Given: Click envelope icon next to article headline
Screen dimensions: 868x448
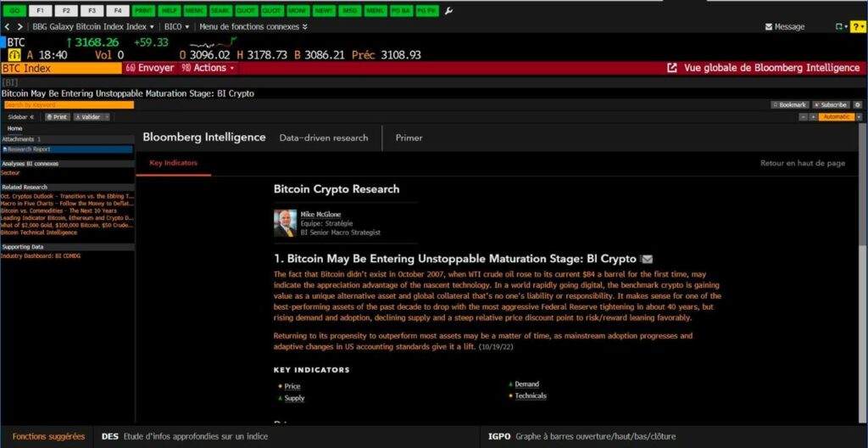Looking at the screenshot, I should point(647,259).
